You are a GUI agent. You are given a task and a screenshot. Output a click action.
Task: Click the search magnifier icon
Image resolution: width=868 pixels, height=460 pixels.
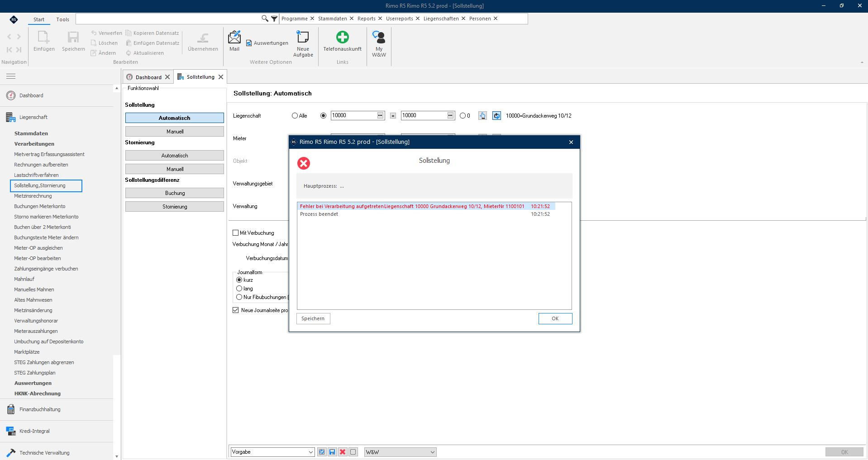[x=265, y=19]
